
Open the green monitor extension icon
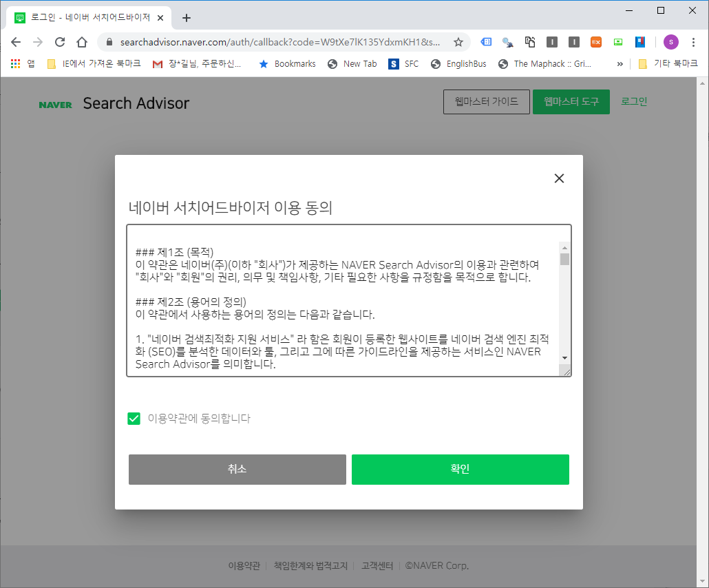[x=618, y=42]
